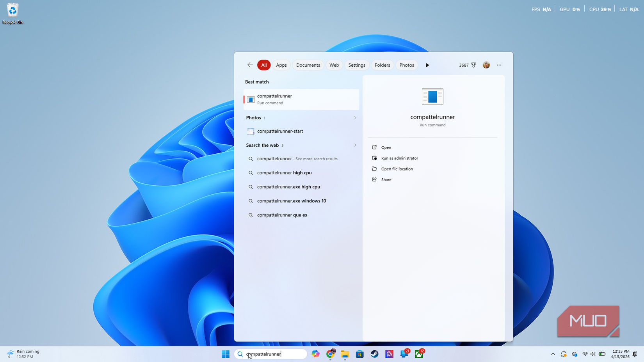The width and height of the screenshot is (644, 362).
Task: Open the search panel more options menu
Action: (x=499, y=65)
